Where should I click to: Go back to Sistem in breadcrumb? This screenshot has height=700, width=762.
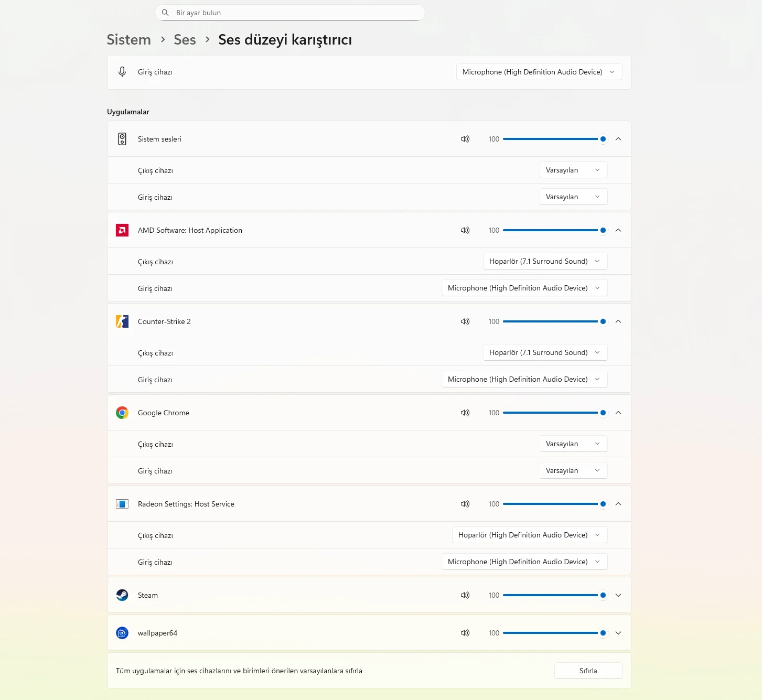(128, 40)
